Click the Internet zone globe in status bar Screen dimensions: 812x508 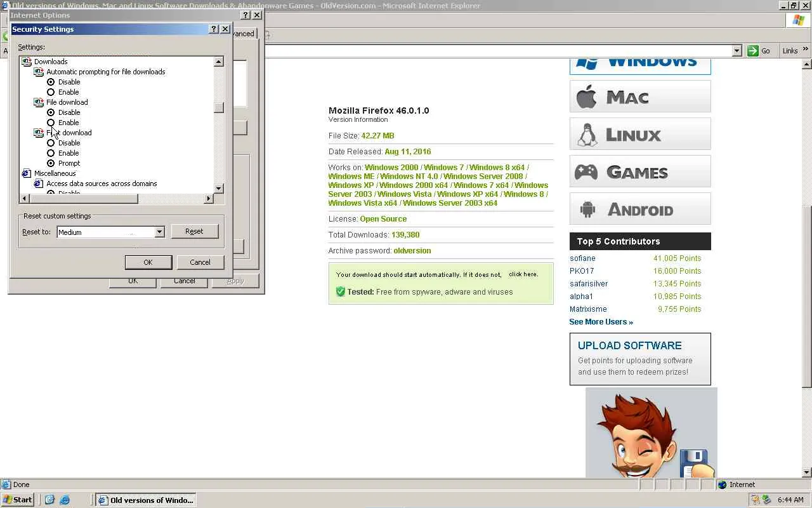[x=722, y=485]
